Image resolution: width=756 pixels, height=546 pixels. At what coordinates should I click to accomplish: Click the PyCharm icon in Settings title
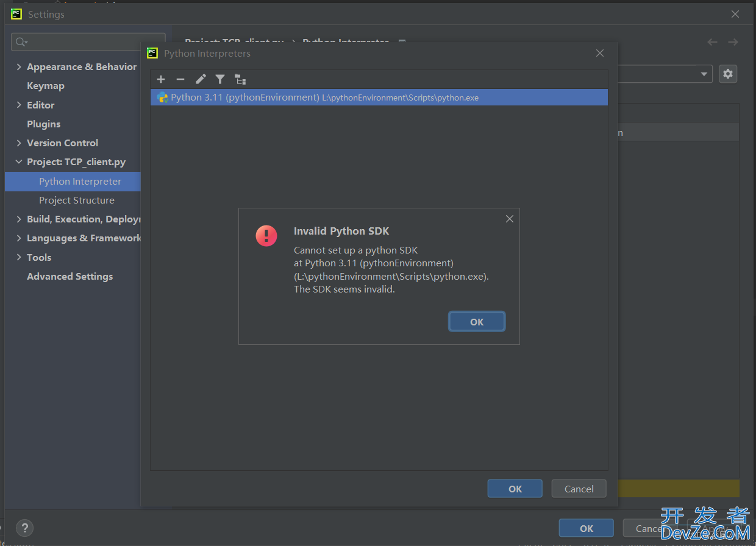pos(16,14)
